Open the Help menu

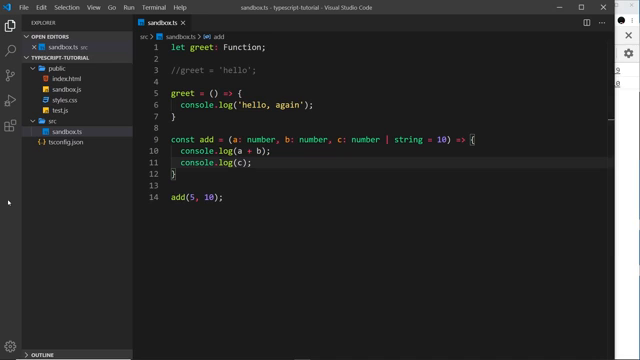coord(180,7)
